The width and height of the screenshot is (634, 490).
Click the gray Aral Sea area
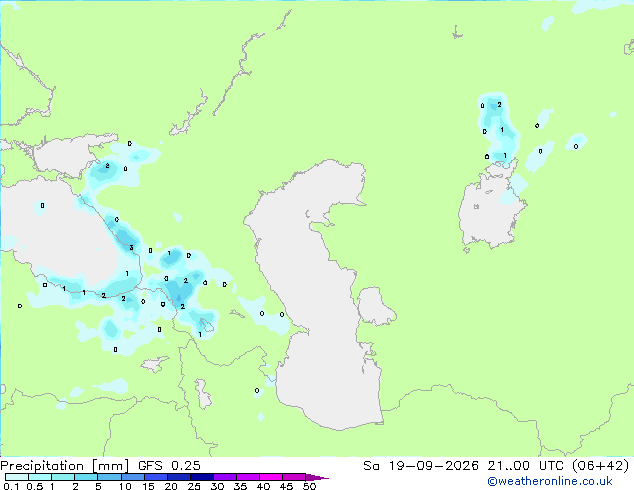[x=491, y=210]
